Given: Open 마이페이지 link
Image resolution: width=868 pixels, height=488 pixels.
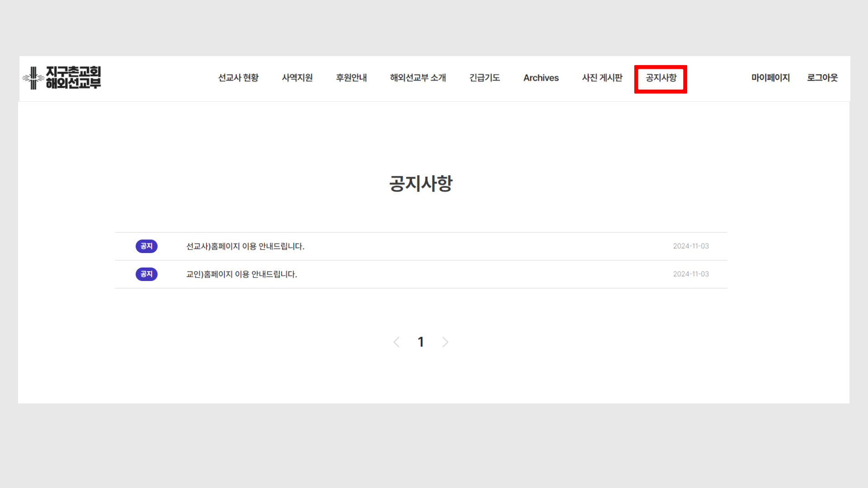Looking at the screenshot, I should click(x=770, y=78).
